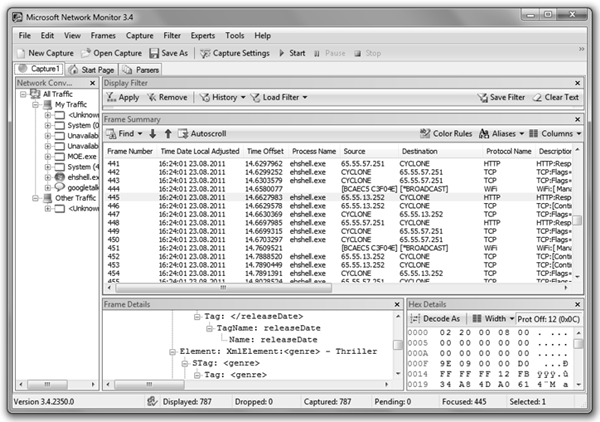This screenshot has width=600, height=422.
Task: Click the Save As disk icon
Action: pos(154,53)
